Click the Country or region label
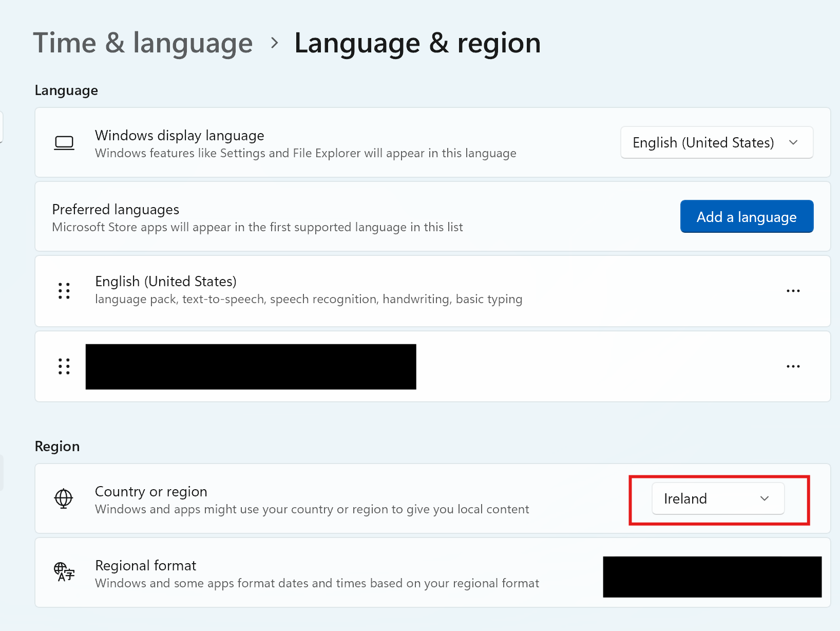The height and width of the screenshot is (631, 840). click(x=151, y=492)
